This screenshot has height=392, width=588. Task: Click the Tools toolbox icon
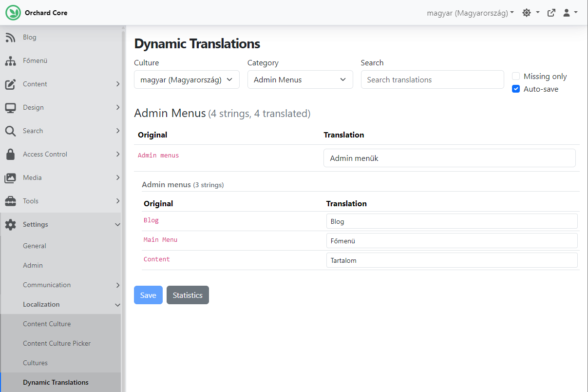click(x=10, y=201)
